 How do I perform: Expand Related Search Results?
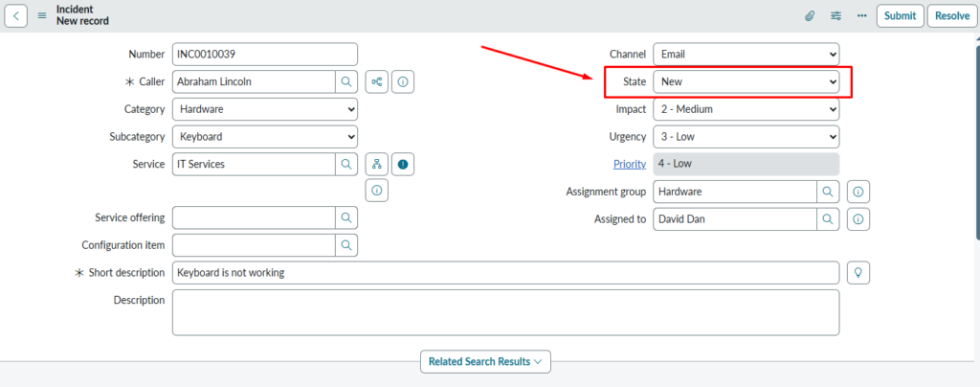point(485,361)
